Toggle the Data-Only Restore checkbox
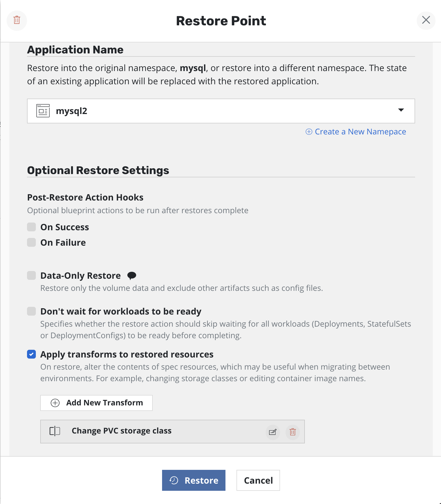 pyautogui.click(x=31, y=276)
